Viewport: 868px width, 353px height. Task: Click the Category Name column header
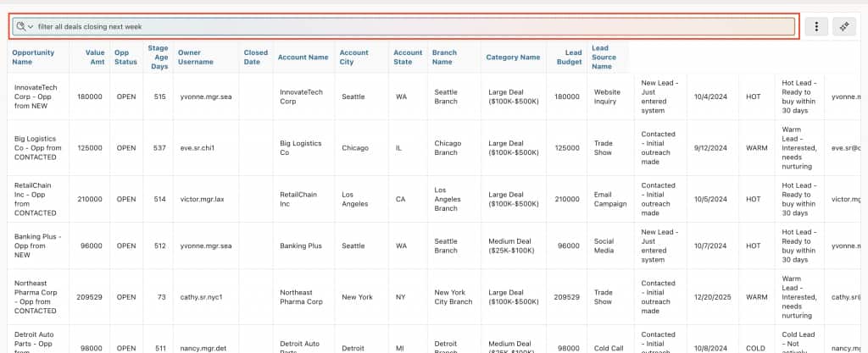[x=513, y=58]
